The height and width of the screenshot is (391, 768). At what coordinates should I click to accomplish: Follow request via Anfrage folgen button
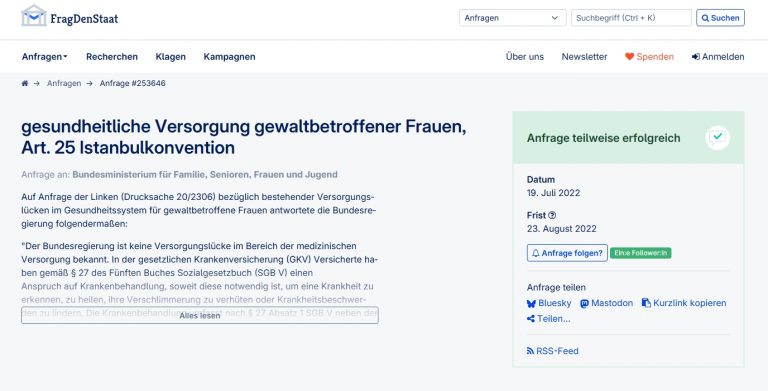567,253
